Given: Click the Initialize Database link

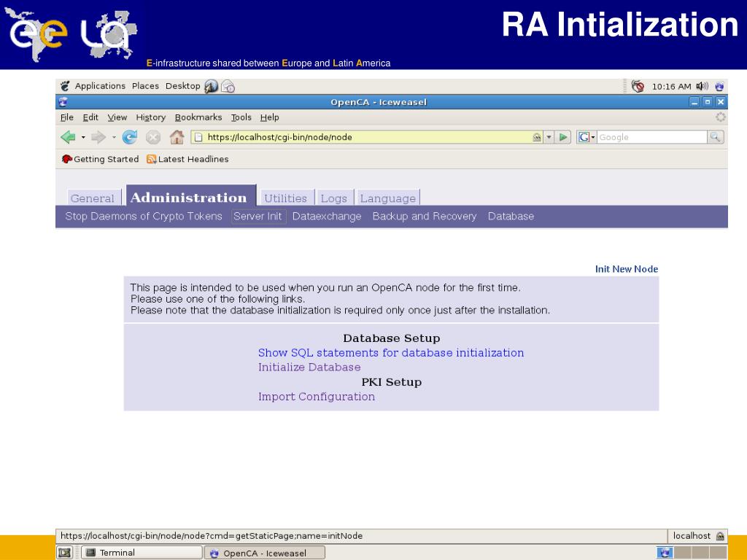Looking at the screenshot, I should pyautogui.click(x=309, y=367).
